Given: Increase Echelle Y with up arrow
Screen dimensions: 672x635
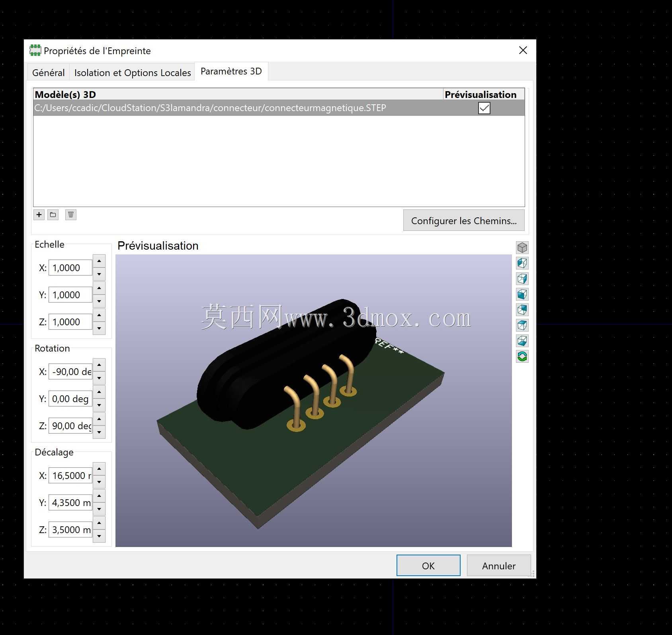Looking at the screenshot, I should click(99, 288).
